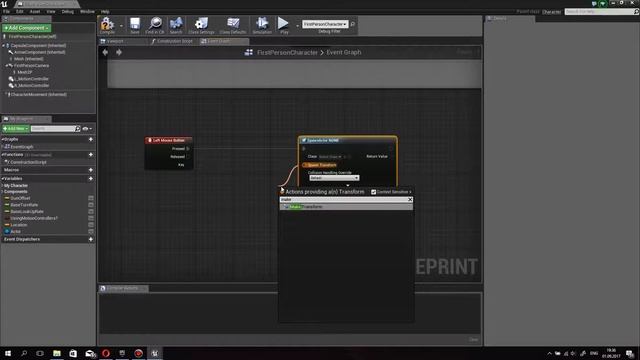The height and width of the screenshot is (360, 640).
Task: Select R_MotionController component
Action: point(31,85)
